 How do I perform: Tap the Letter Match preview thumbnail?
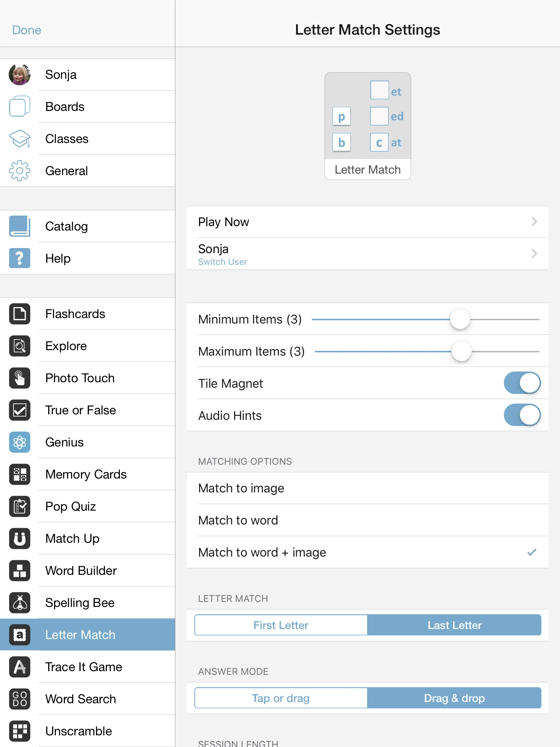point(367,126)
